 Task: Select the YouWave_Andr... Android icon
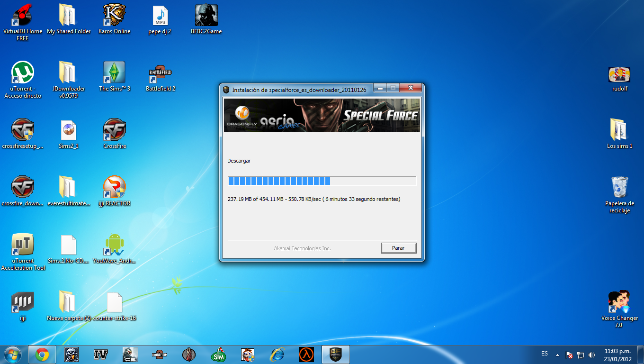click(x=115, y=249)
